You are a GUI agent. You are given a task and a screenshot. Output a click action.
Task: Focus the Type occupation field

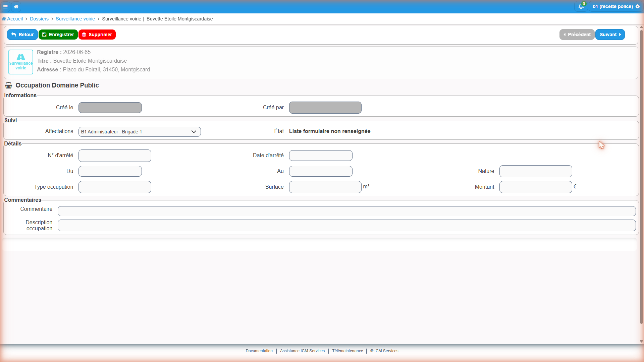click(115, 187)
